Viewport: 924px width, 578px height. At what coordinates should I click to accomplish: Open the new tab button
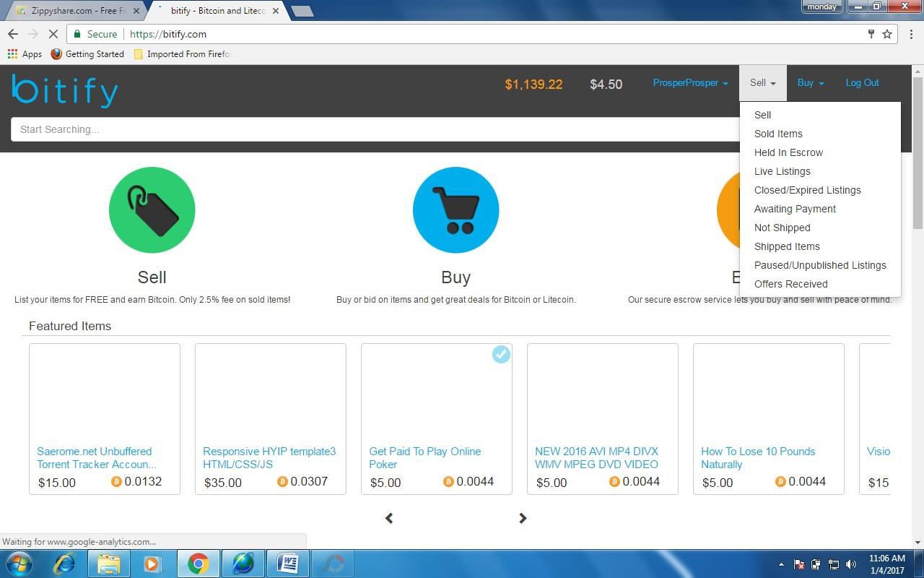302,11
